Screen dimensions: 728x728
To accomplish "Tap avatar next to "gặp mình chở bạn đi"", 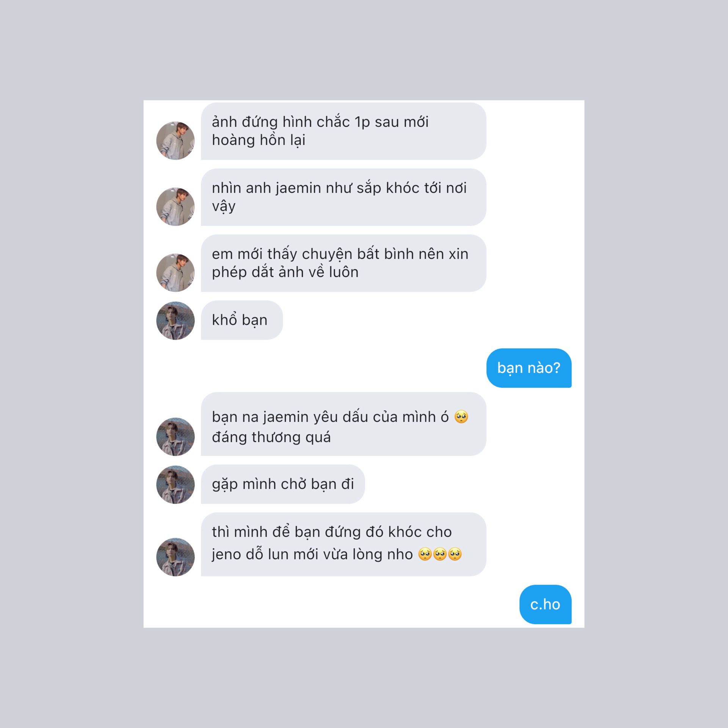I will pyautogui.click(x=175, y=484).
